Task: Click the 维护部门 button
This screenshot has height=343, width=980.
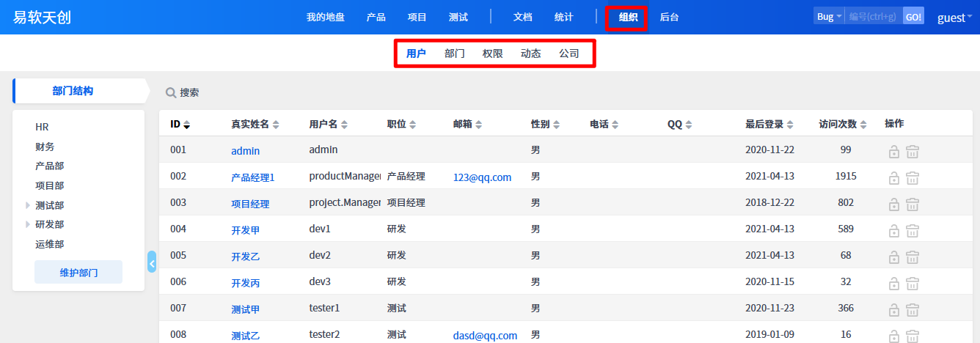Action: coord(78,272)
